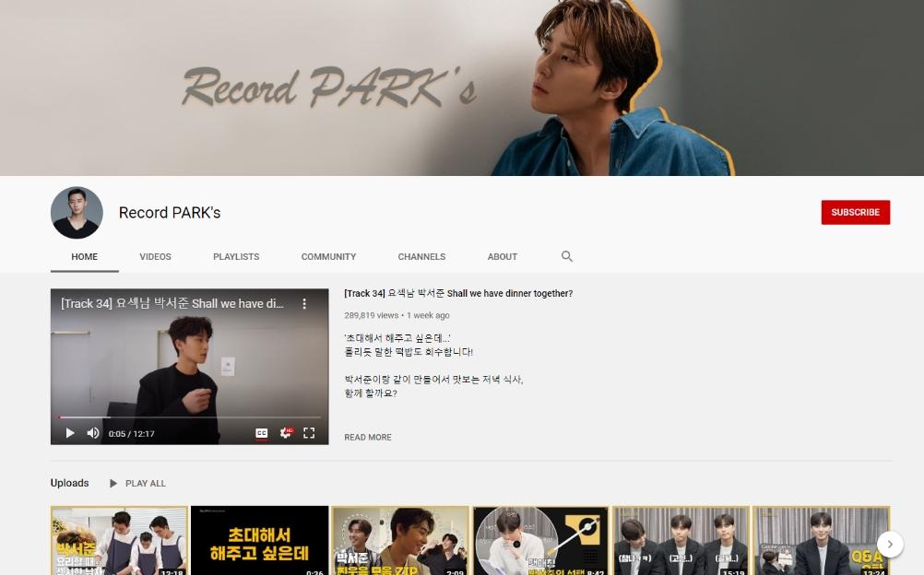Viewport: 924px width, 575px height.
Task: Subscribe to Record PARK's channel
Action: tap(855, 212)
